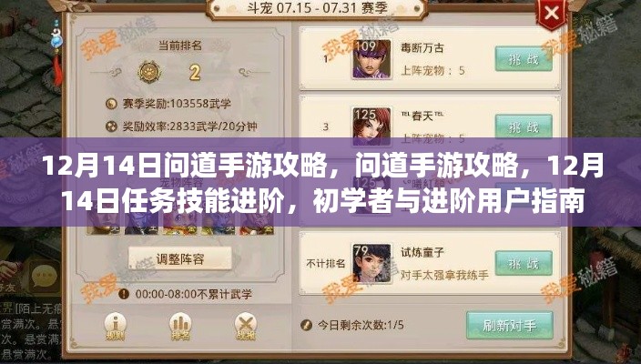Close the 斗宠 season panel
This screenshot has width=641, height=364.
point(551,15)
